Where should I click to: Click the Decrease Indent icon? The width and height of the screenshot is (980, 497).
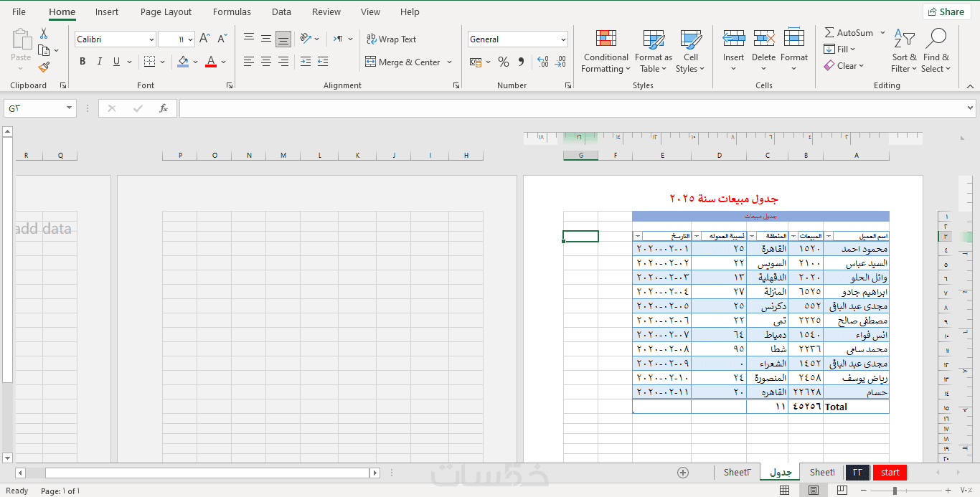tap(306, 62)
